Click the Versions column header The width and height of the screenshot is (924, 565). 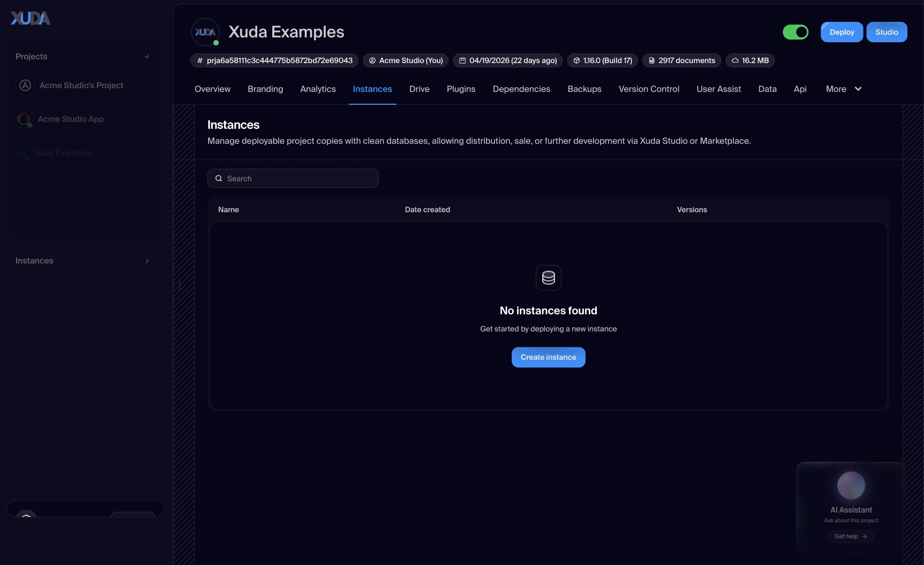pos(692,210)
